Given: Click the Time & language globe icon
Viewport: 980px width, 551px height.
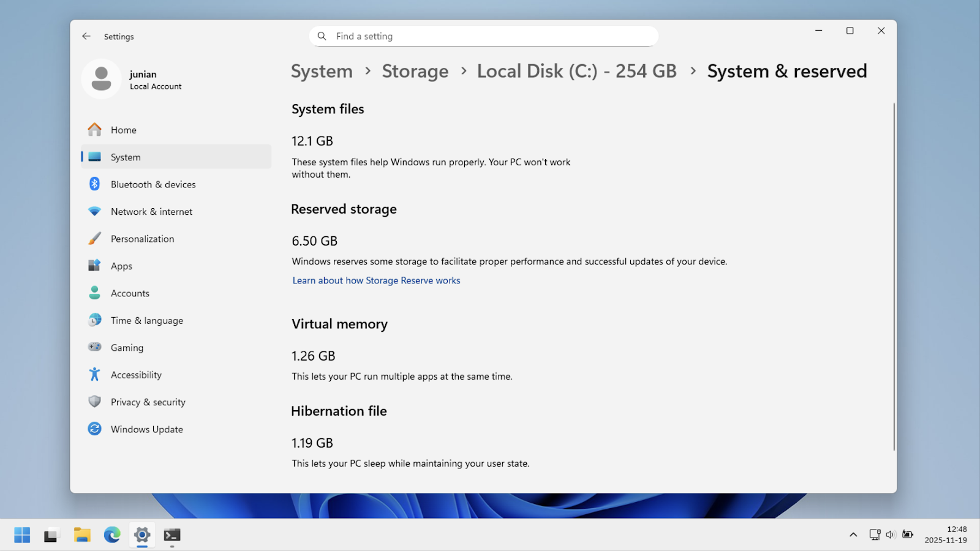Looking at the screenshot, I should point(94,320).
